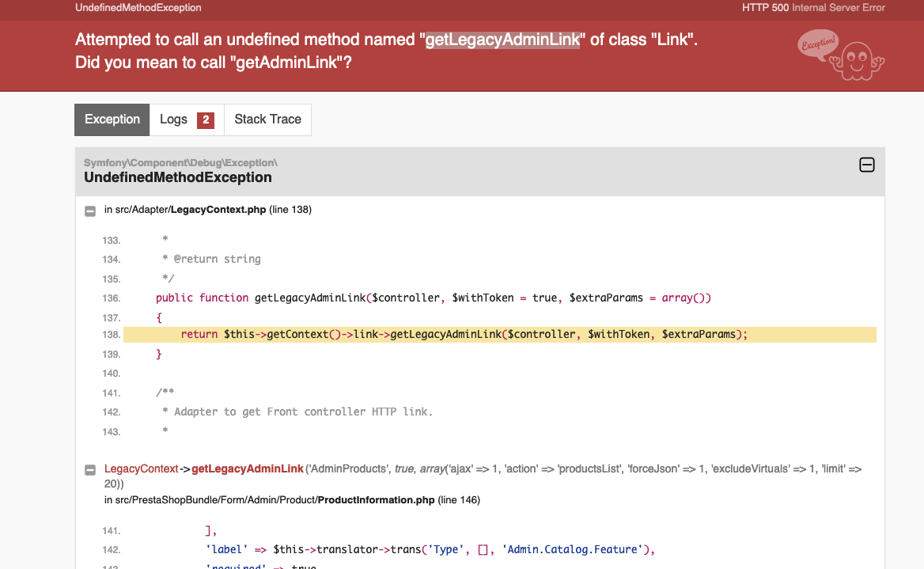924x569 pixels.
Task: Click the Symfony ghost exception icon
Action: 858,61
